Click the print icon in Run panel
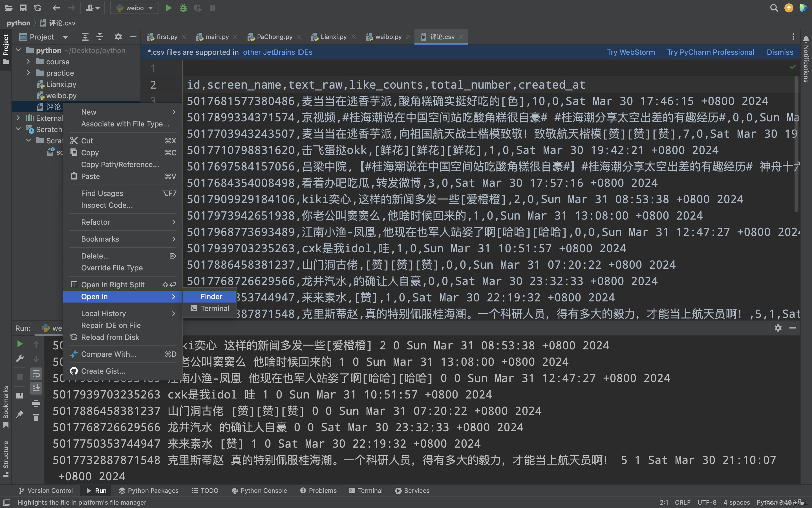The image size is (812, 508). point(36,403)
